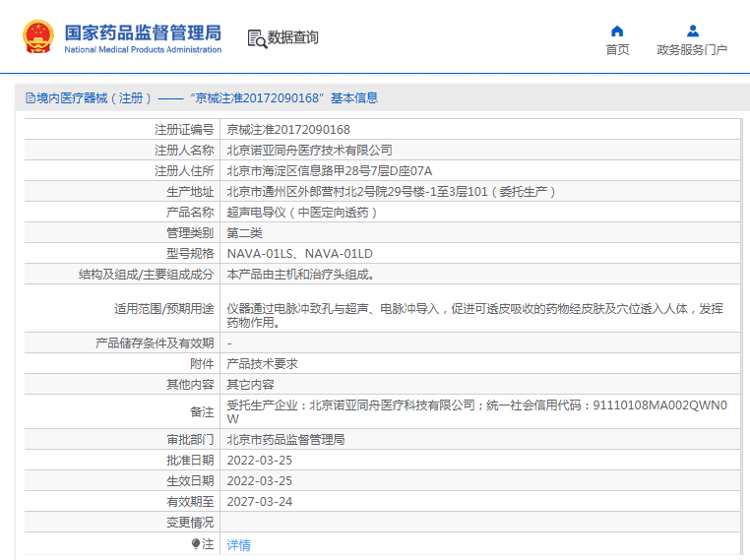
Task: Click the national emblem logo
Action: (38, 36)
